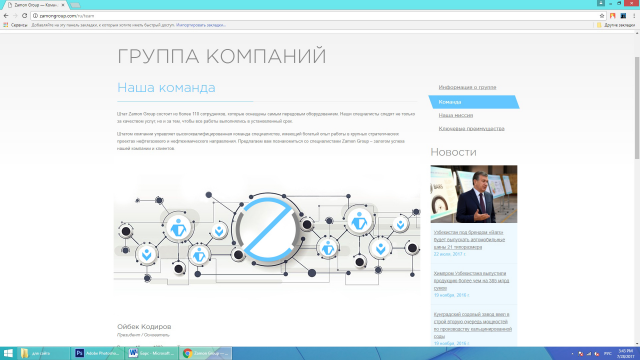This screenshot has width=640, height=360.
Task: Click the volume icon in system tray
Action: click(596, 354)
